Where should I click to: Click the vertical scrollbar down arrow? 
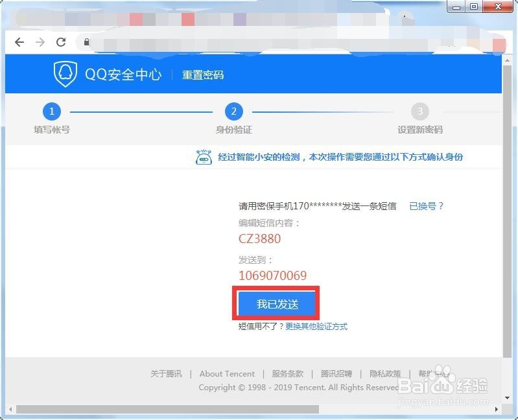(507, 398)
